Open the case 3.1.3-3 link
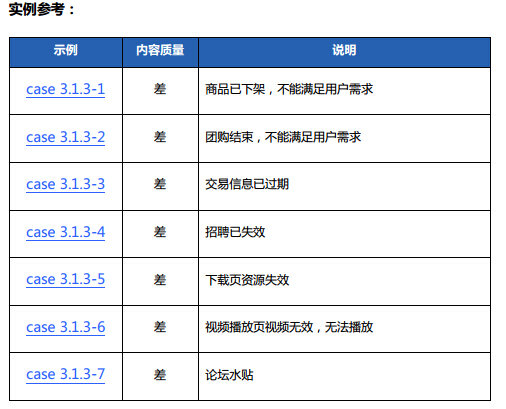This screenshot has width=506, height=409. click(x=66, y=184)
